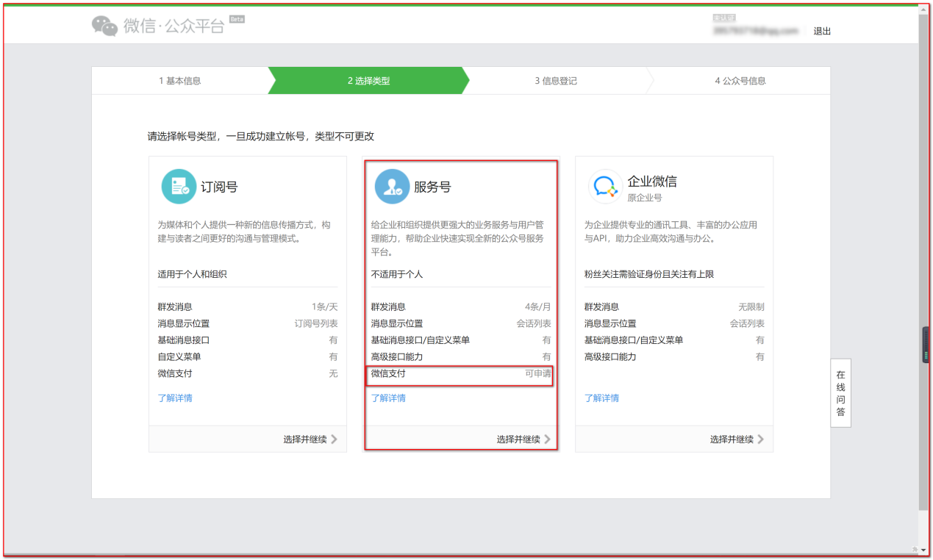Click the Beta badge next to 公众平台
This screenshot has height=560, width=933.
pos(237,19)
